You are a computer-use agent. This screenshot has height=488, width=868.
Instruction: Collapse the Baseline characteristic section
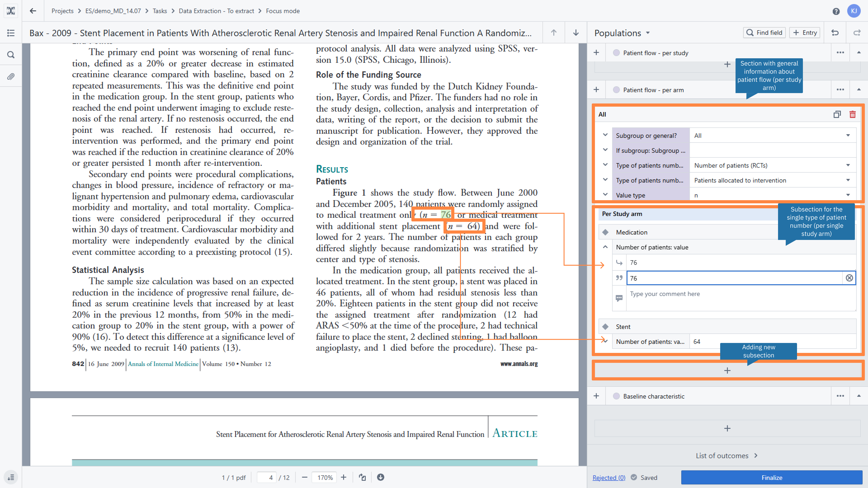coord(859,396)
